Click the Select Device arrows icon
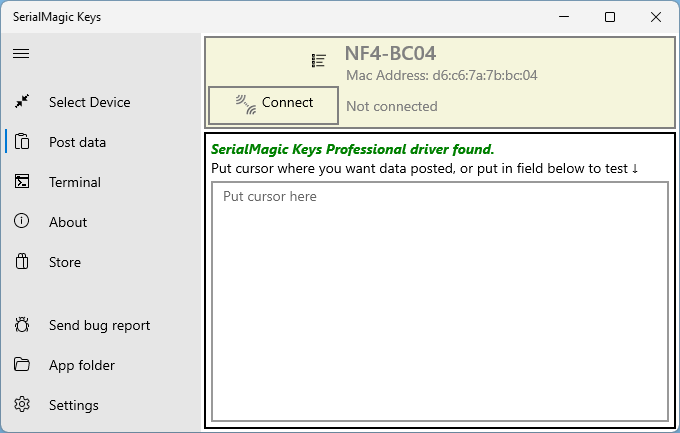Screen dimensions: 680x433 [x=22, y=102]
